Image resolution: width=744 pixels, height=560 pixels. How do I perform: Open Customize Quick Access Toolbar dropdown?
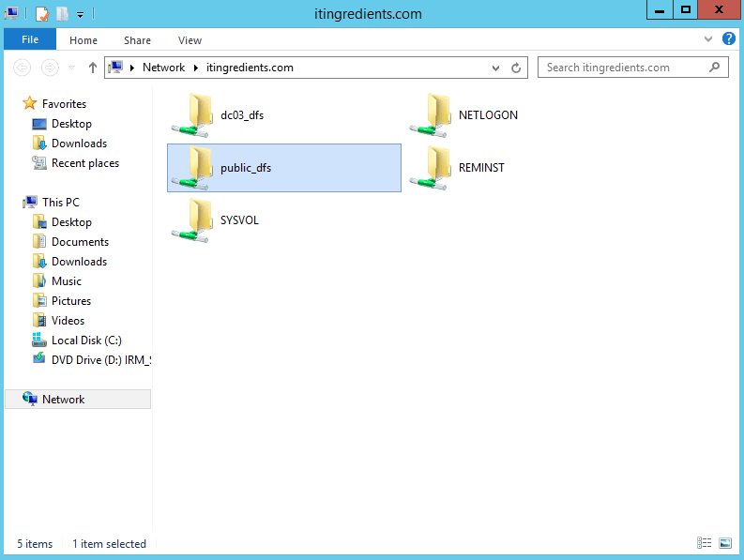81,14
